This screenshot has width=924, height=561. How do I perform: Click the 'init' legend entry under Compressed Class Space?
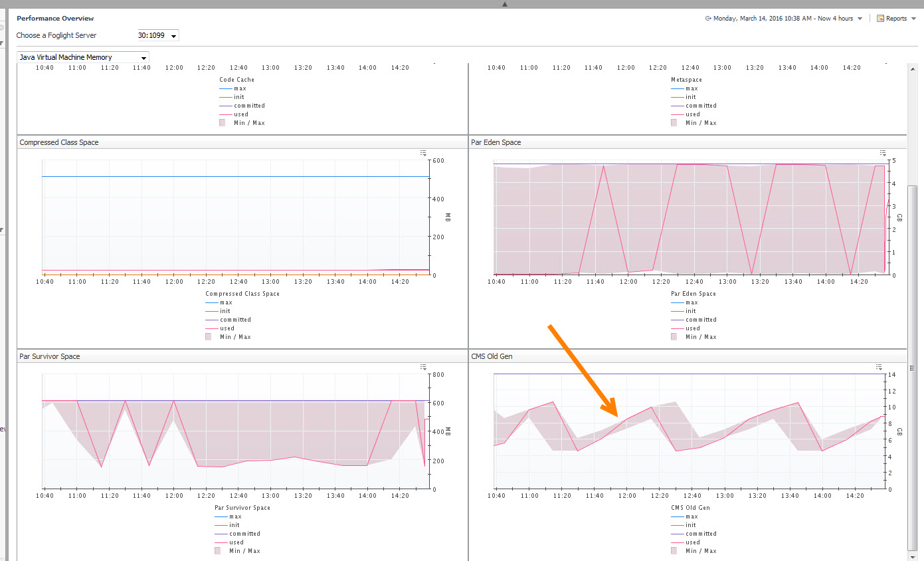(x=217, y=311)
